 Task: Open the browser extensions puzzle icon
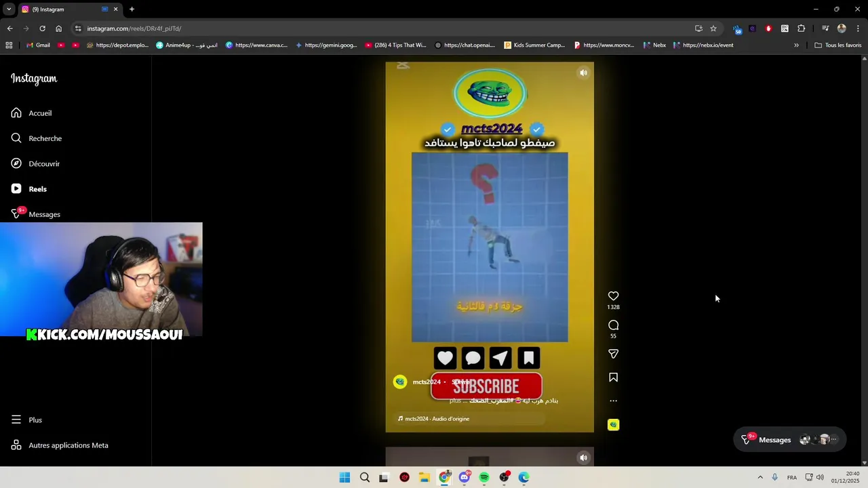coord(802,28)
